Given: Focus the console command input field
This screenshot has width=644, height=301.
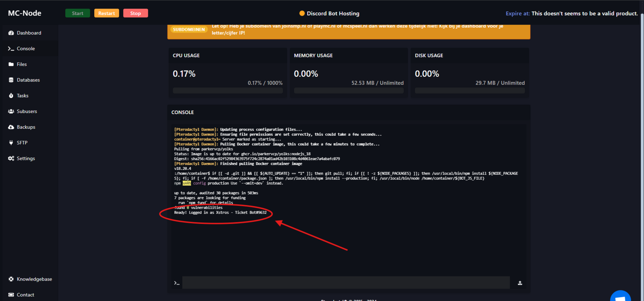Looking at the screenshot, I should coord(346,283).
